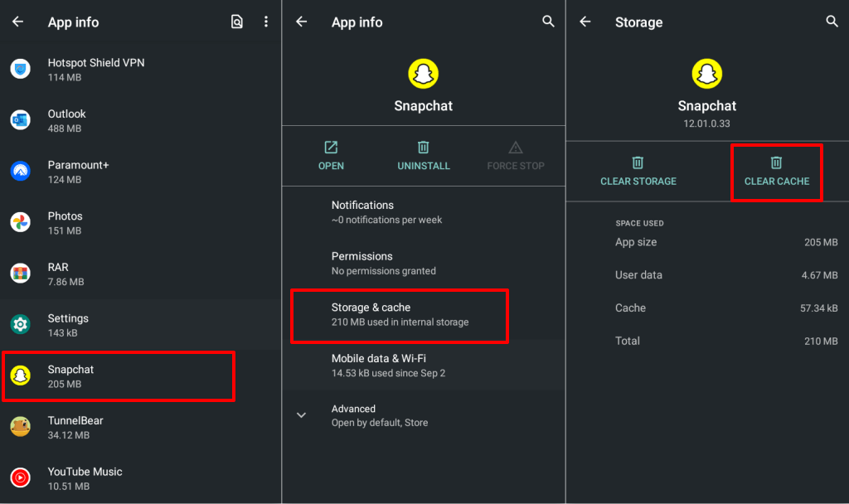This screenshot has height=504, width=849.
Task: Tap the search-in-list icon in left App info header
Action: pyautogui.click(x=237, y=22)
